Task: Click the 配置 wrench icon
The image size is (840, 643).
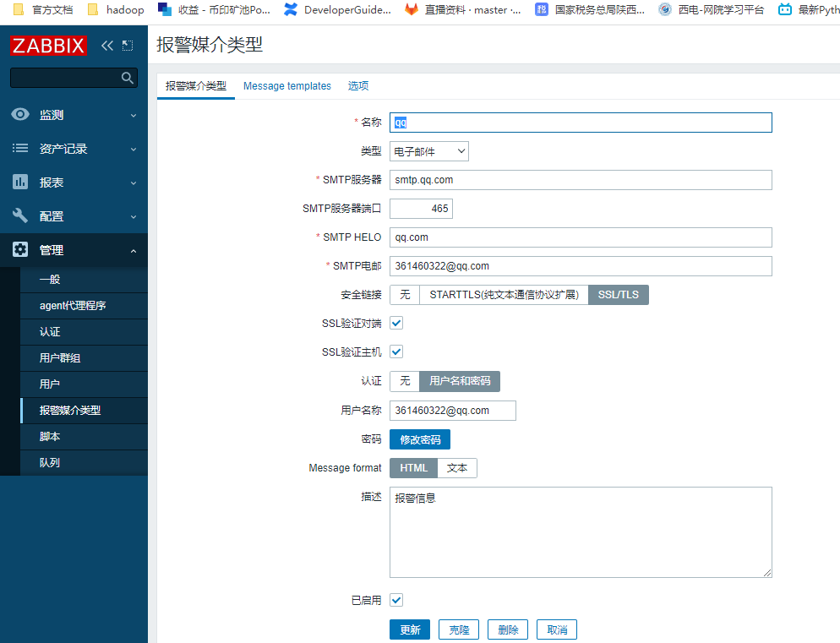Action: [x=20, y=215]
